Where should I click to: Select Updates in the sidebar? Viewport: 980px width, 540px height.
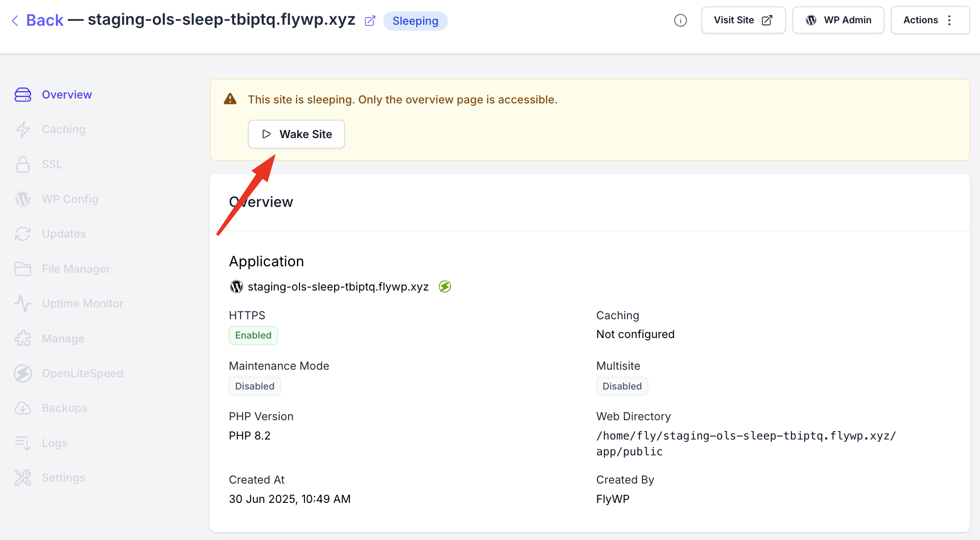click(64, 234)
